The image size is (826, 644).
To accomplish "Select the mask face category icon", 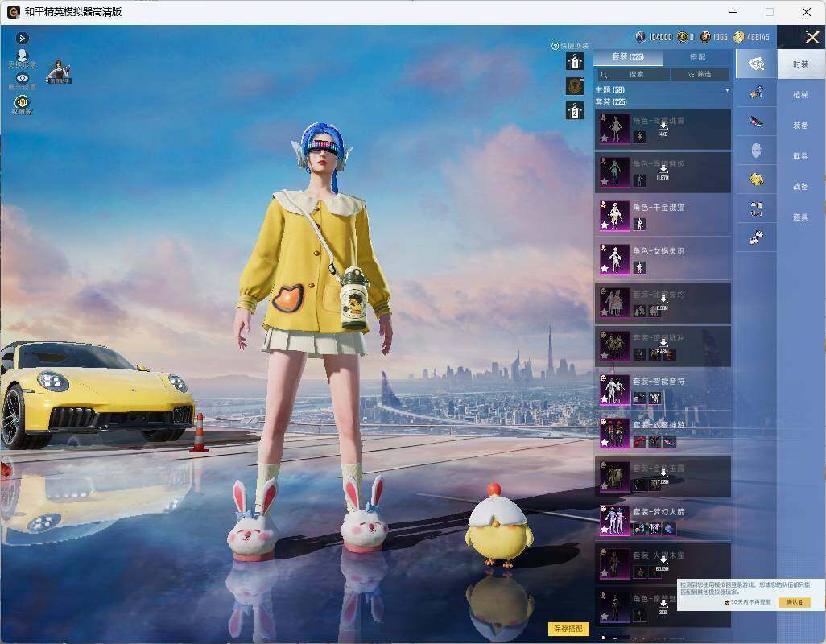I will 756,151.
